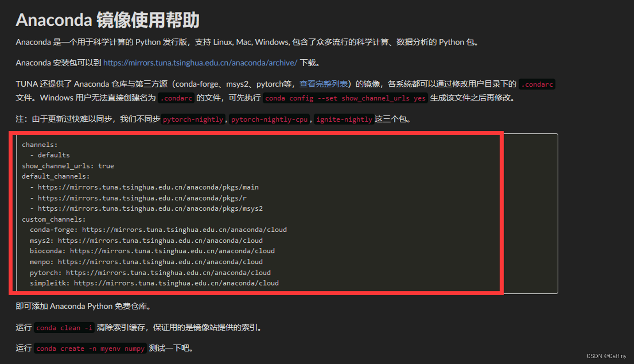Open the anaconda archive download link
The height and width of the screenshot is (364, 634).
200,63
